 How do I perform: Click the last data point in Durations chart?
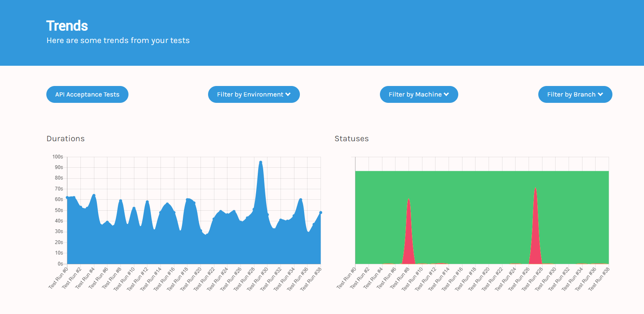[321, 212]
